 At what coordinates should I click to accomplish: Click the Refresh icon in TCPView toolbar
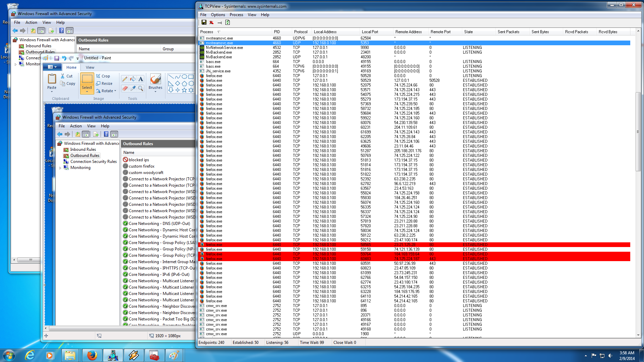(x=228, y=22)
